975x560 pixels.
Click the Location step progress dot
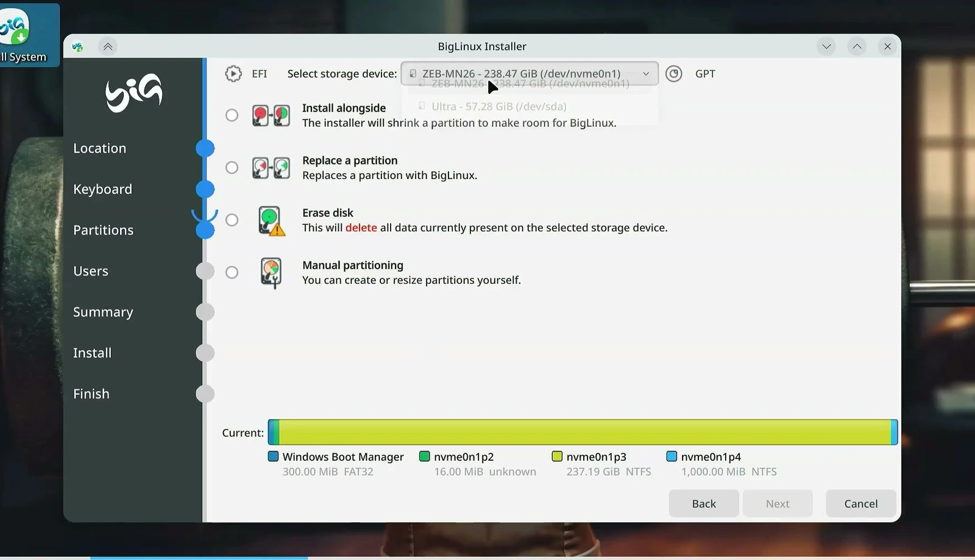pos(205,148)
